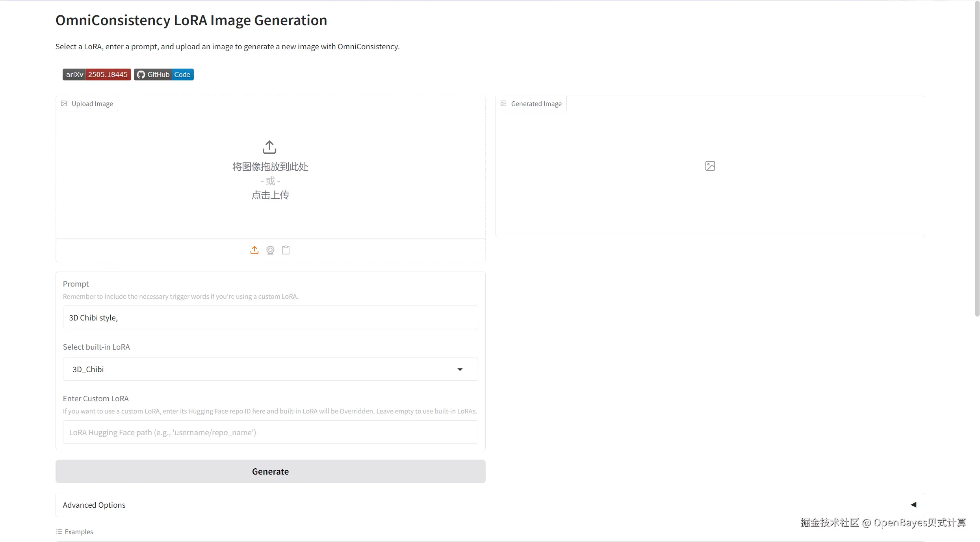Click the 3D_Chibi dropdown arrow
Viewport: 980px width, 542px height.
(x=460, y=369)
